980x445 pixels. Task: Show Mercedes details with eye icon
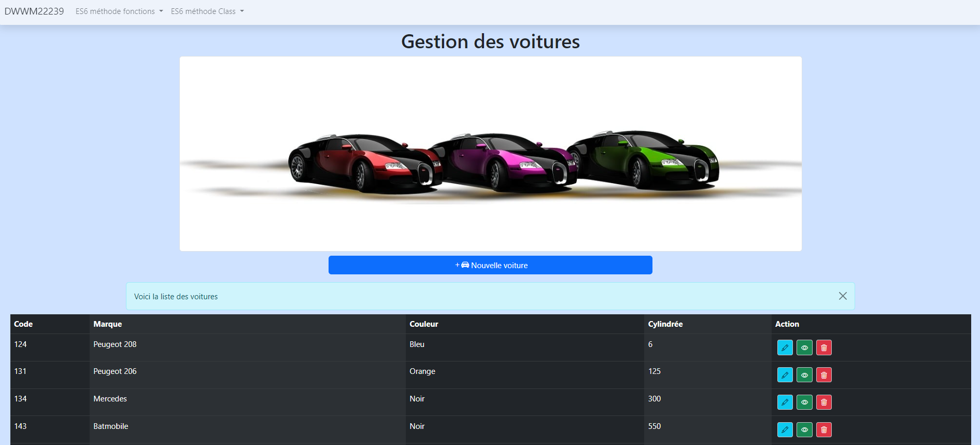click(804, 402)
